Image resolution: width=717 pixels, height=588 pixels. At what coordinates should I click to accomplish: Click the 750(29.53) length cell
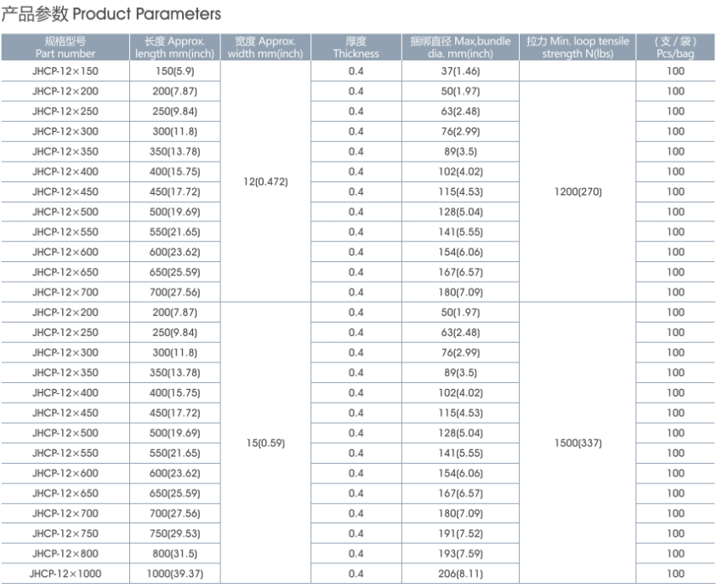click(x=174, y=534)
